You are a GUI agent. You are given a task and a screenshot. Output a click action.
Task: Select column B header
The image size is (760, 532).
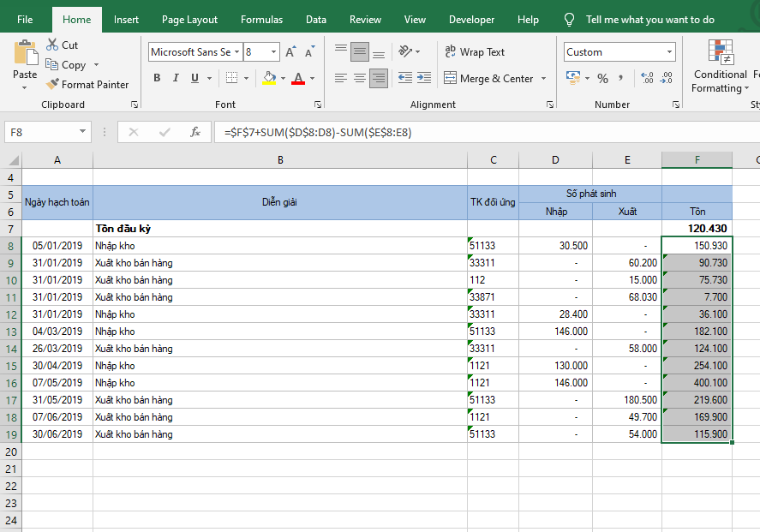tap(280, 159)
